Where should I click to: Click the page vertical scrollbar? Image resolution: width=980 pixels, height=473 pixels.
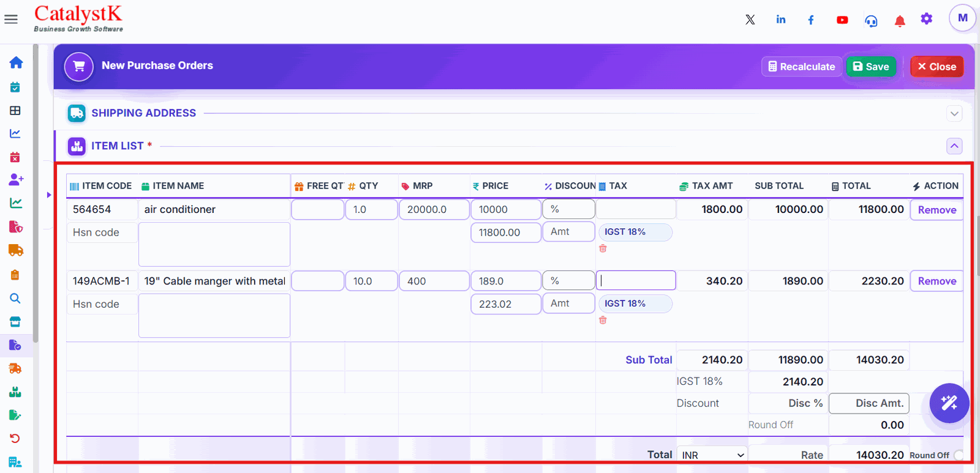point(978,245)
